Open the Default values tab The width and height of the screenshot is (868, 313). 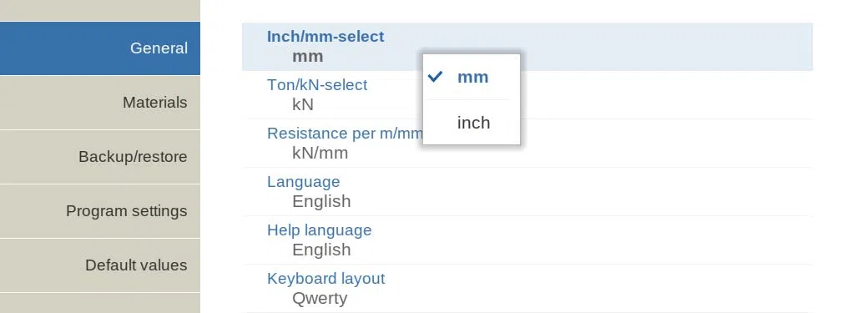tap(100, 265)
